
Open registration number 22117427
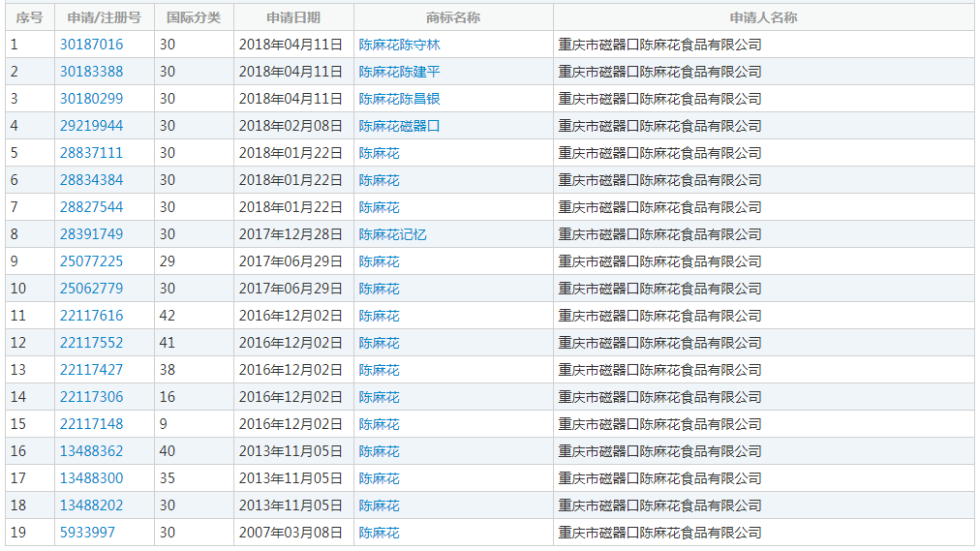coord(91,370)
